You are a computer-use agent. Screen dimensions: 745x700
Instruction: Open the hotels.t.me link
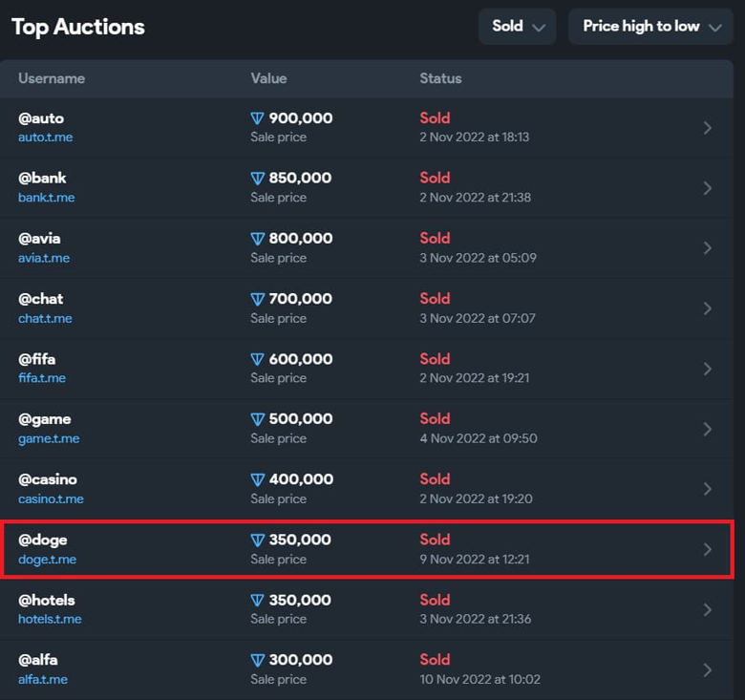(x=50, y=619)
